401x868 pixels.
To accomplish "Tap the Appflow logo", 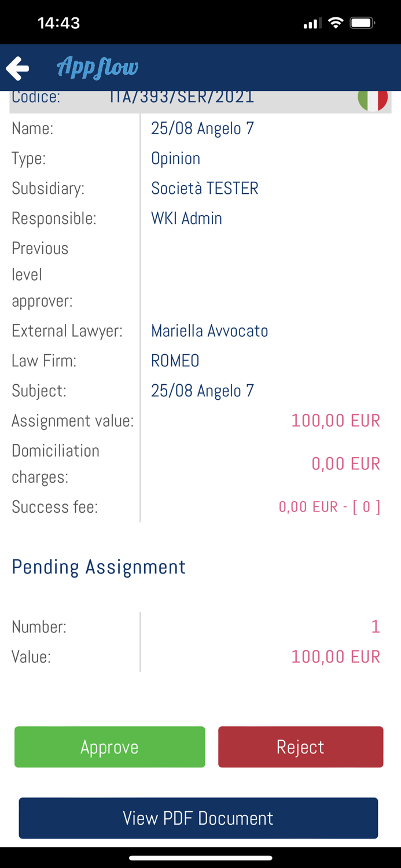I will pos(97,67).
